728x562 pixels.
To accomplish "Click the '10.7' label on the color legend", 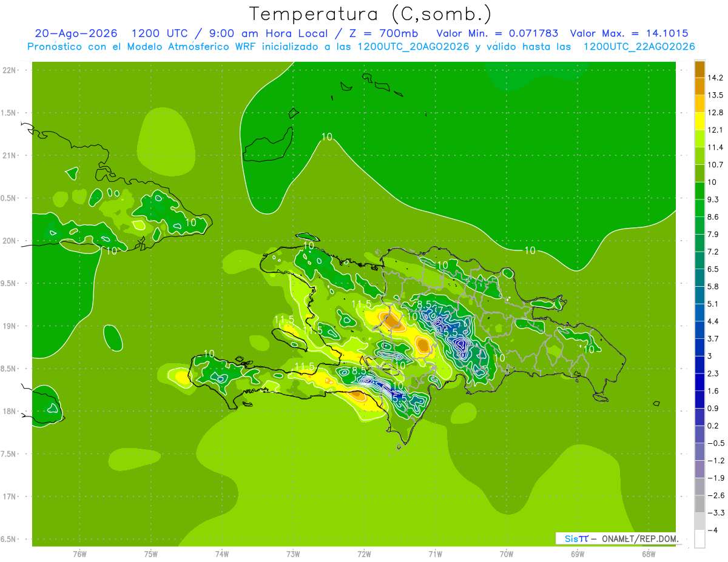I will [716, 164].
